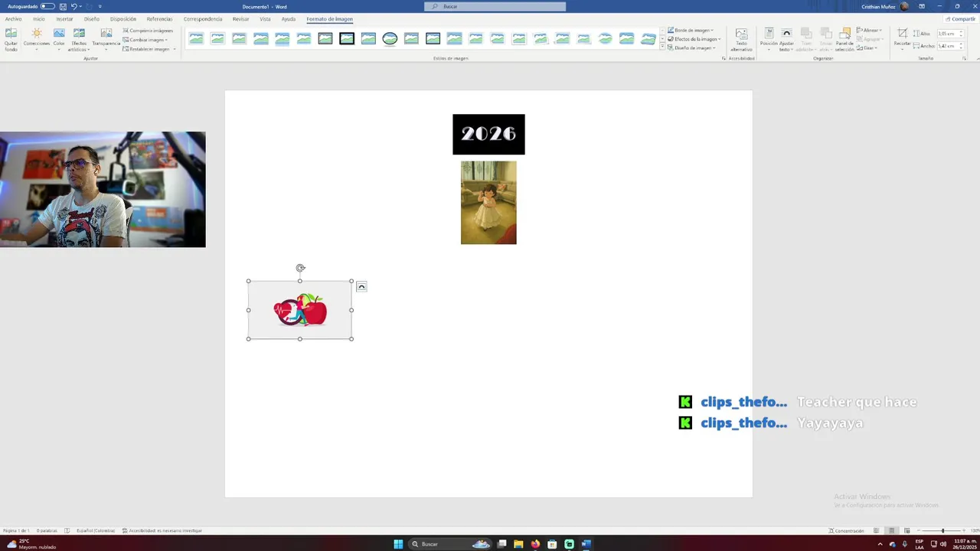This screenshot has width=980, height=551.
Task: Apply the first picture style thumbnail
Action: pyautogui.click(x=196, y=38)
